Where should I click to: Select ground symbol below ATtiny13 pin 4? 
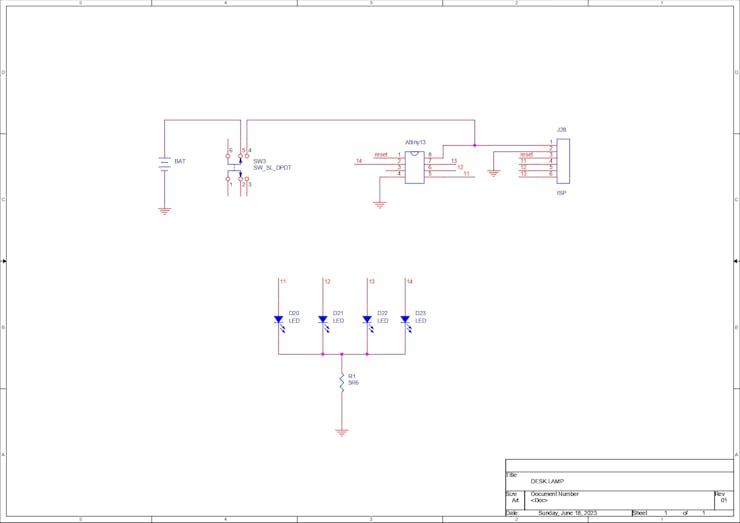click(380, 205)
